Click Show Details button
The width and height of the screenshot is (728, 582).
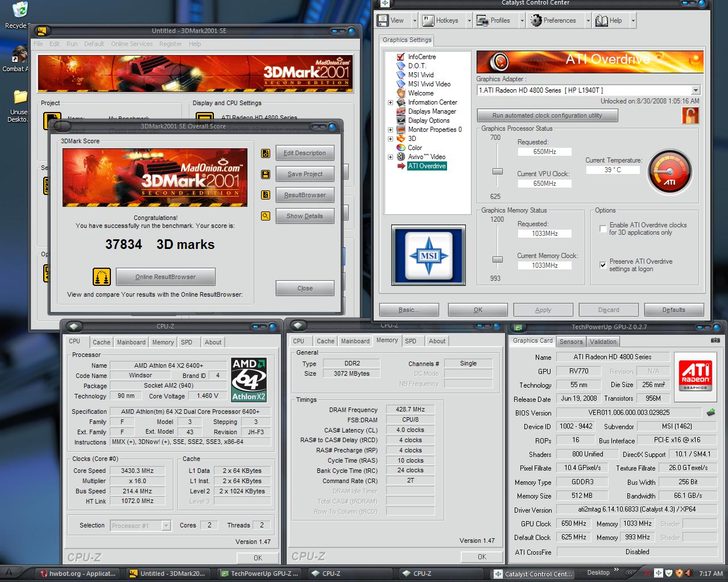pyautogui.click(x=305, y=216)
